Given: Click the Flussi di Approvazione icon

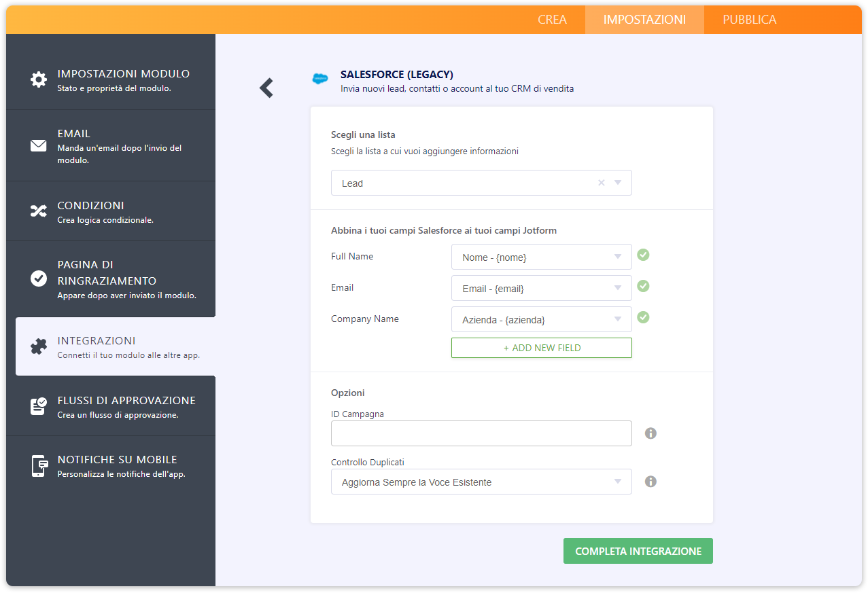Looking at the screenshot, I should pyautogui.click(x=39, y=406).
